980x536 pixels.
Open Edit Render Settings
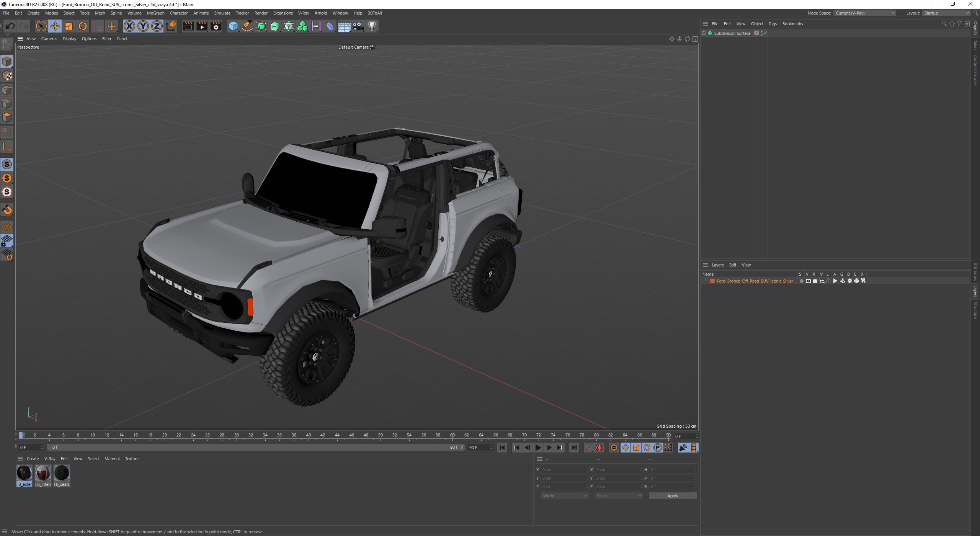(x=216, y=26)
